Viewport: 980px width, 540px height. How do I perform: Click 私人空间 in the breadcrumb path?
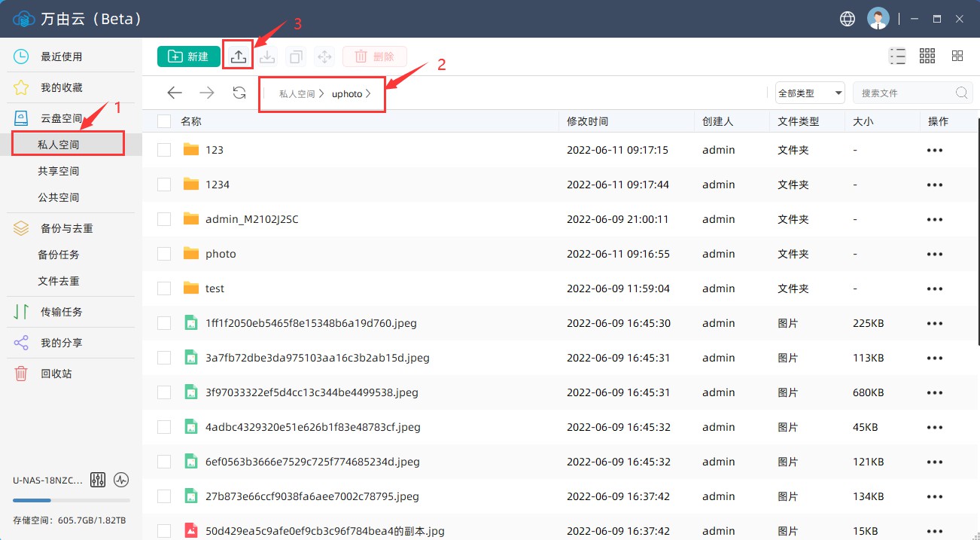[x=297, y=94]
